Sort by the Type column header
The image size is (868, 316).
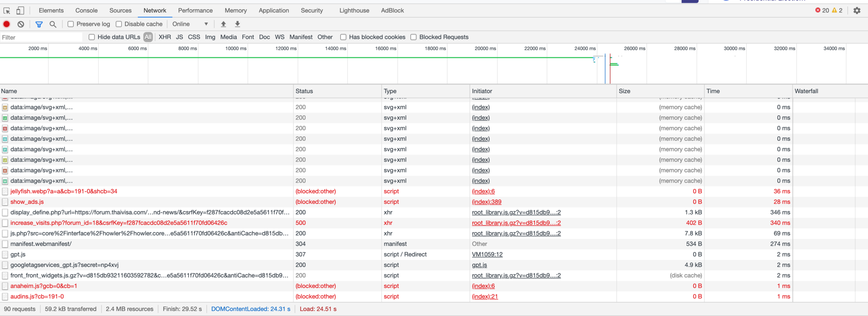coord(426,91)
